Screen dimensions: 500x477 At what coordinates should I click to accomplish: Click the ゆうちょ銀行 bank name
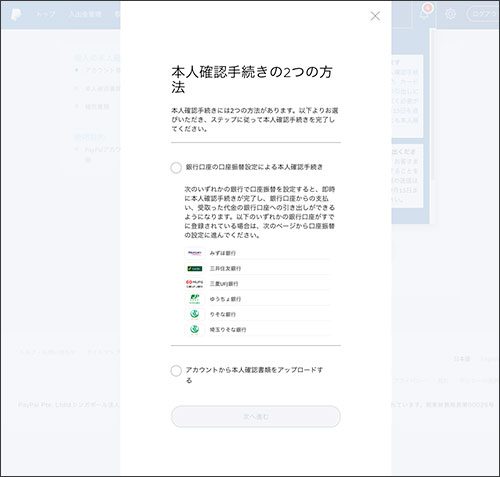pyautogui.click(x=225, y=299)
